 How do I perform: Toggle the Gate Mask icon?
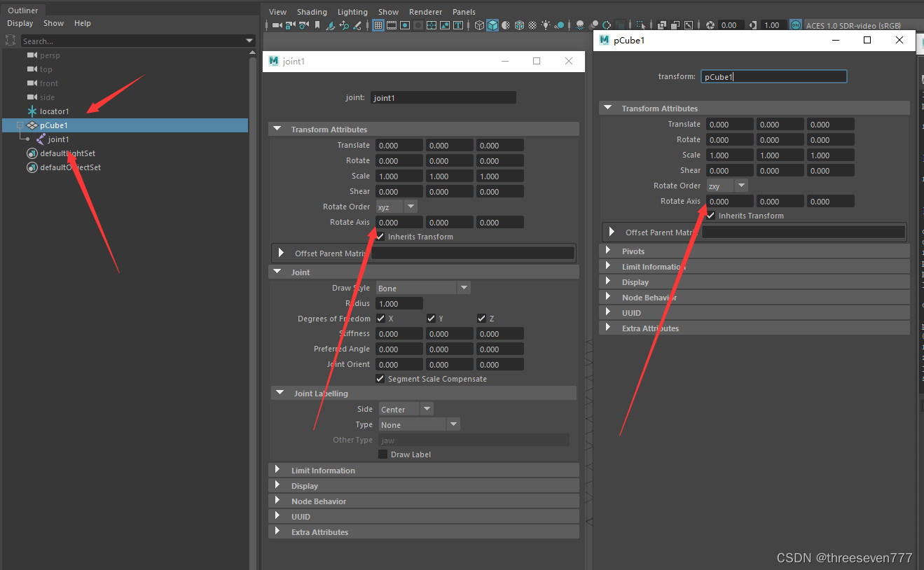click(418, 25)
